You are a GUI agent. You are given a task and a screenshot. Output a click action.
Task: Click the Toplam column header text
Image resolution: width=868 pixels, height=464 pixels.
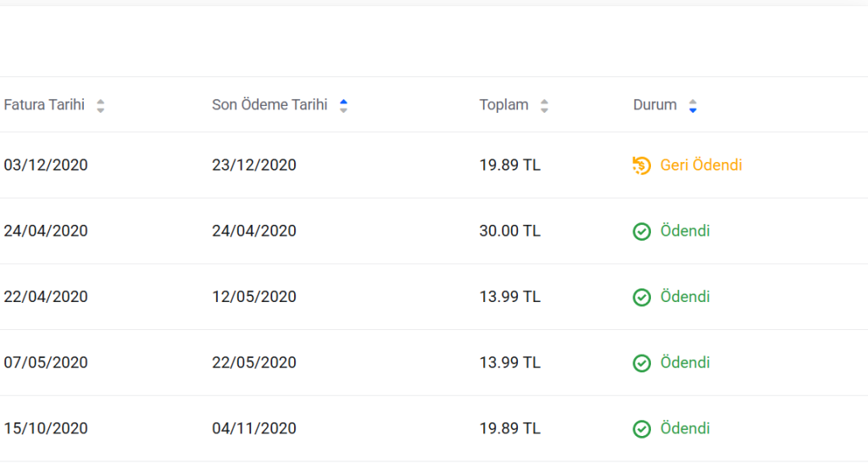click(x=504, y=105)
